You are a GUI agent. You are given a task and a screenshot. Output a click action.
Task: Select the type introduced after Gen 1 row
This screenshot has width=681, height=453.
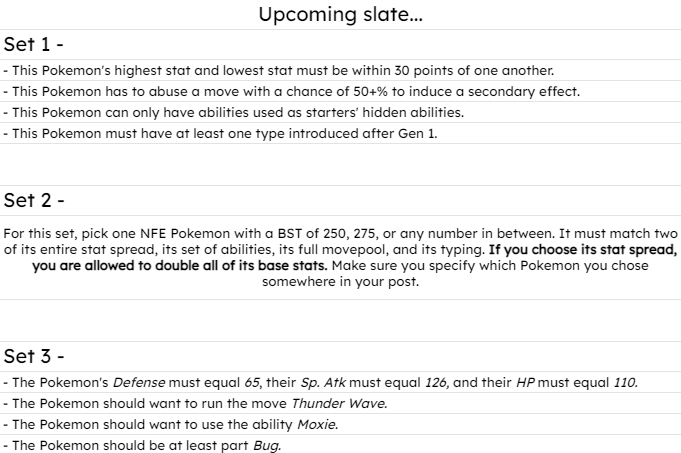click(x=340, y=133)
